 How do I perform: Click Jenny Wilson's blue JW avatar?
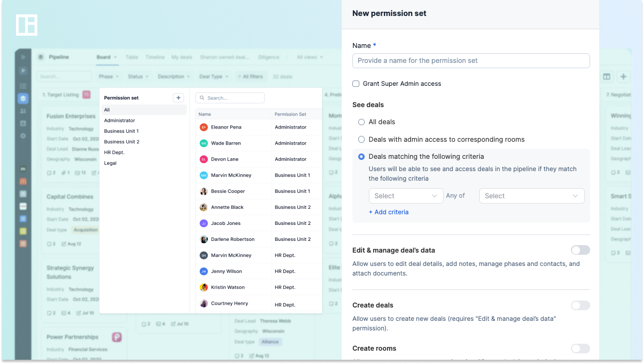pos(204,271)
